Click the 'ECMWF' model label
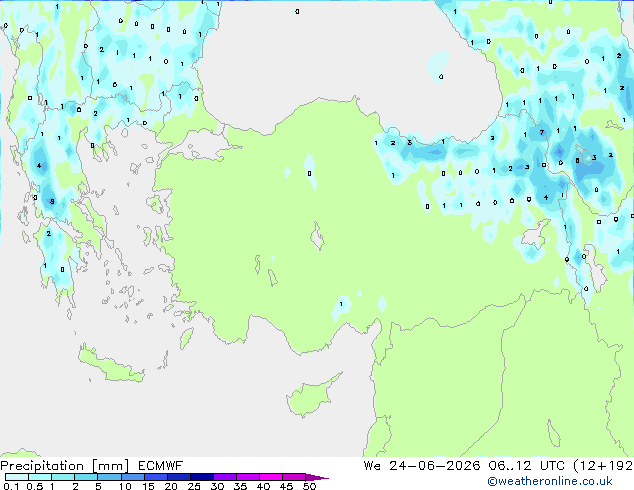 pos(161,466)
